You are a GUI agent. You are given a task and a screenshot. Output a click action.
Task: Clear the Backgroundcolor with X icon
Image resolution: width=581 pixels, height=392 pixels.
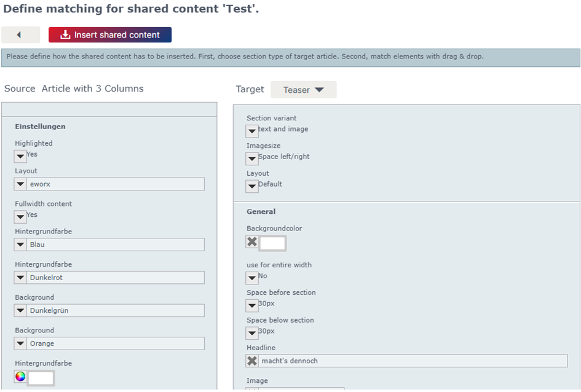[x=252, y=241]
